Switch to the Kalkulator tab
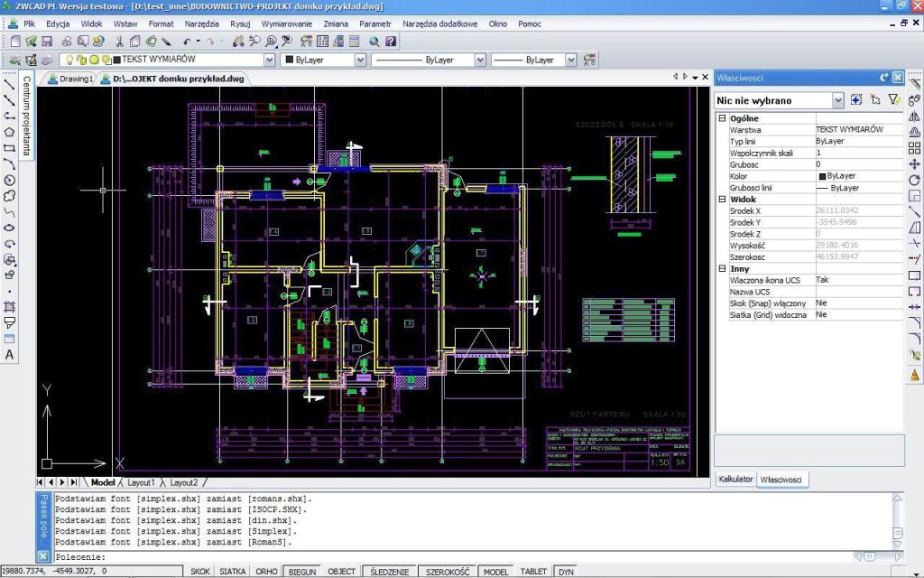Viewport: 924px width, 578px height. (x=735, y=479)
